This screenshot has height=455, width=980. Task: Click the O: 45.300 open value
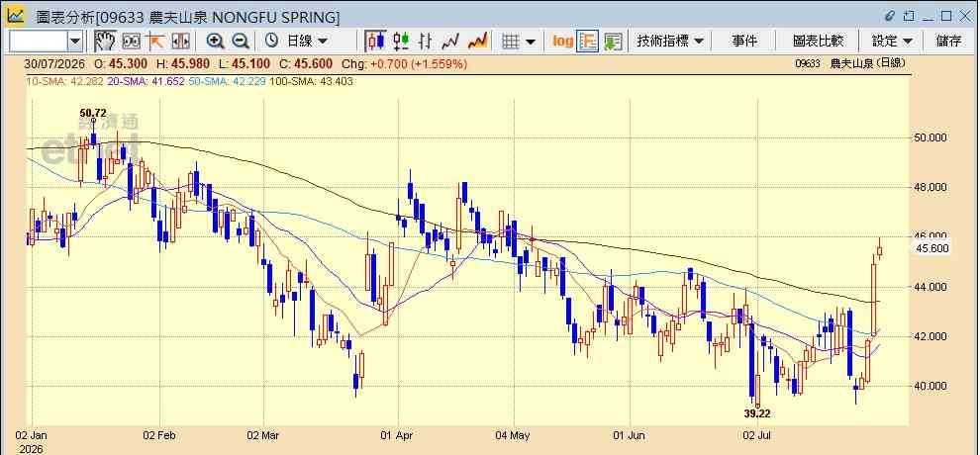point(122,63)
